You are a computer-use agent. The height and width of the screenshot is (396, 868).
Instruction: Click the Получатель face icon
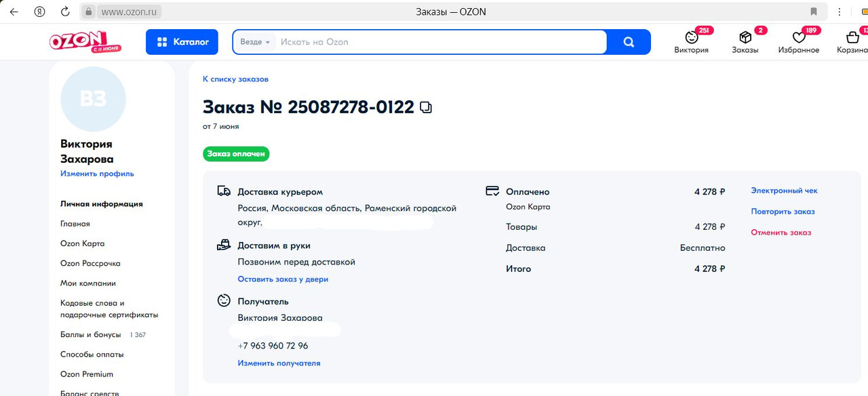tap(224, 300)
